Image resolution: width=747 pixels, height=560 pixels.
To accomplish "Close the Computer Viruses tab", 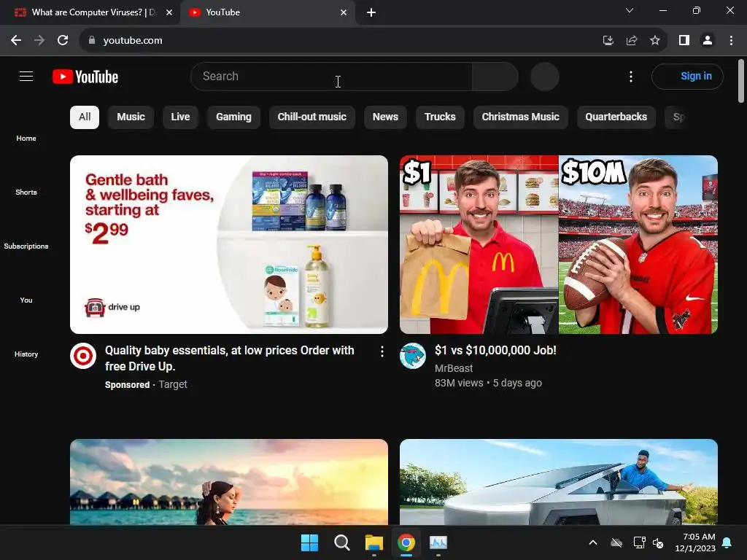I will 169,12.
